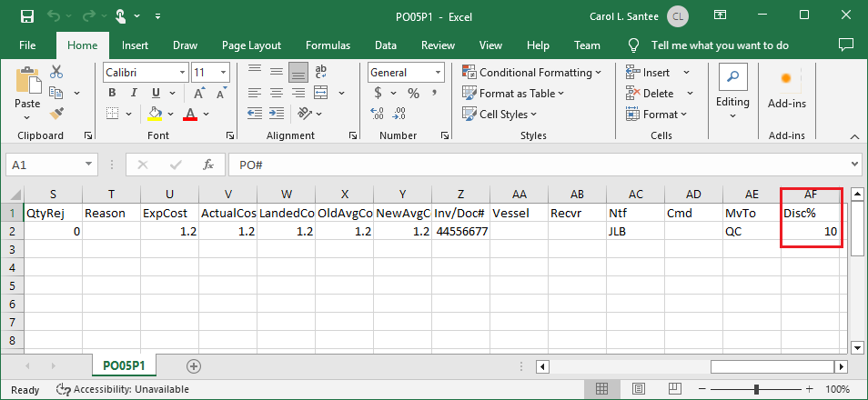Screen dimensions: 868x400
Task: Click the Cut scissors icon
Action: [56, 73]
